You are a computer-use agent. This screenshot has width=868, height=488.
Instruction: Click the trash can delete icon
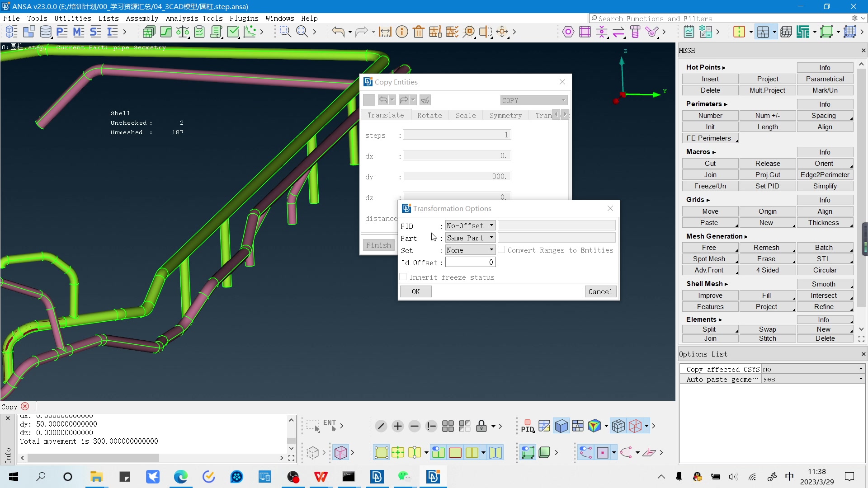pos(419,32)
